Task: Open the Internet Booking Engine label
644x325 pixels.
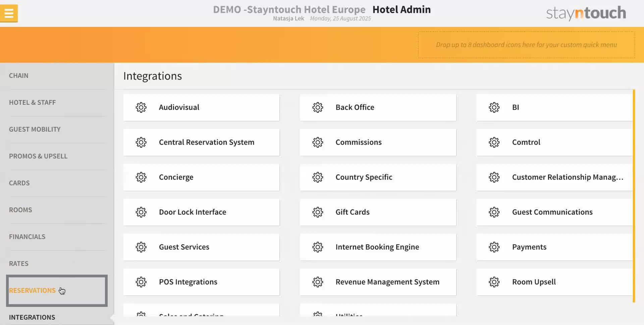Action: tap(377, 247)
